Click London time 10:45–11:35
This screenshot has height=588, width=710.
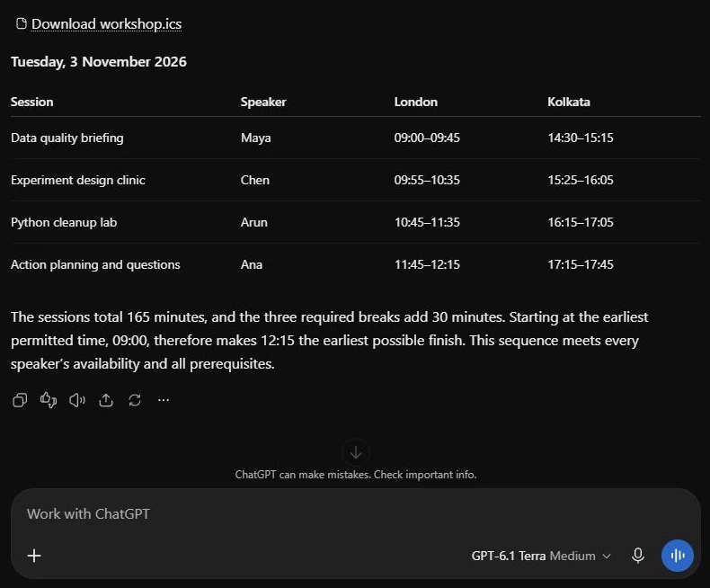pyautogui.click(x=427, y=222)
